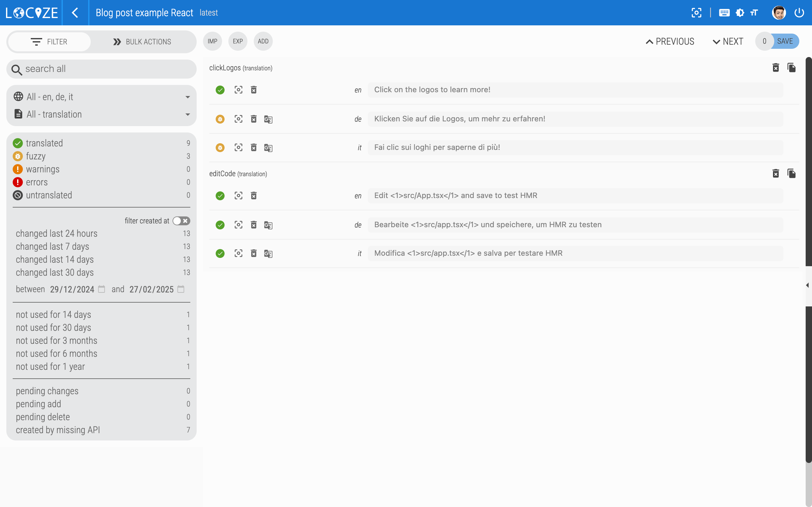812x507 pixels.
Task: Click the power logout icon
Action: 799,13
